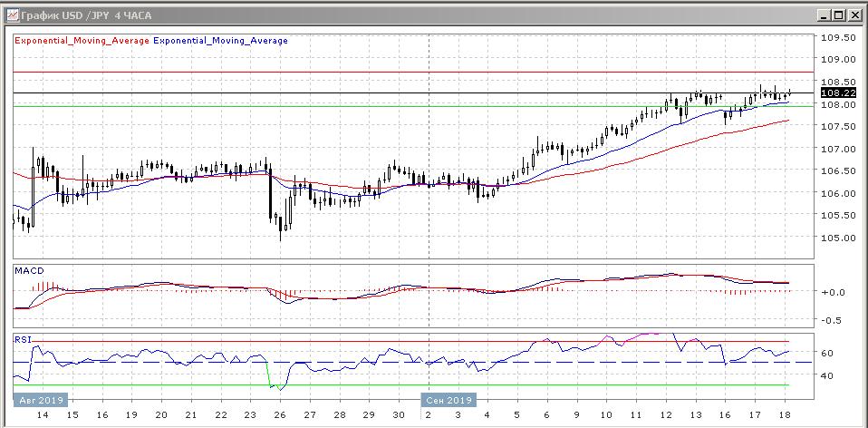Click date label 12 on time axis
This screenshot has height=428, width=868.
tap(666, 414)
